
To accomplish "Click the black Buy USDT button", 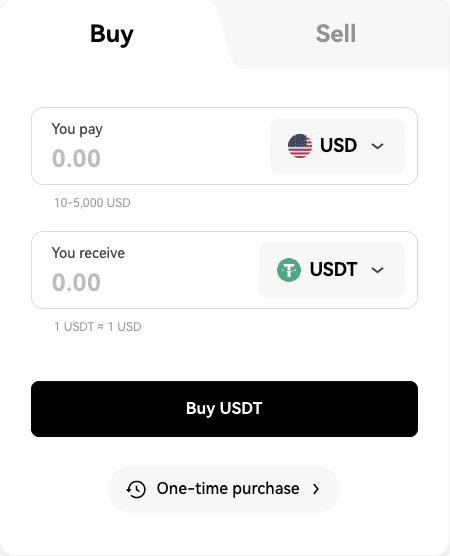I will (224, 409).
